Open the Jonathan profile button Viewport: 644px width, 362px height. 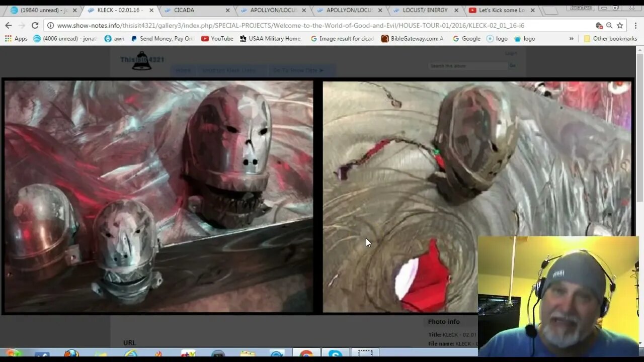coord(581,8)
